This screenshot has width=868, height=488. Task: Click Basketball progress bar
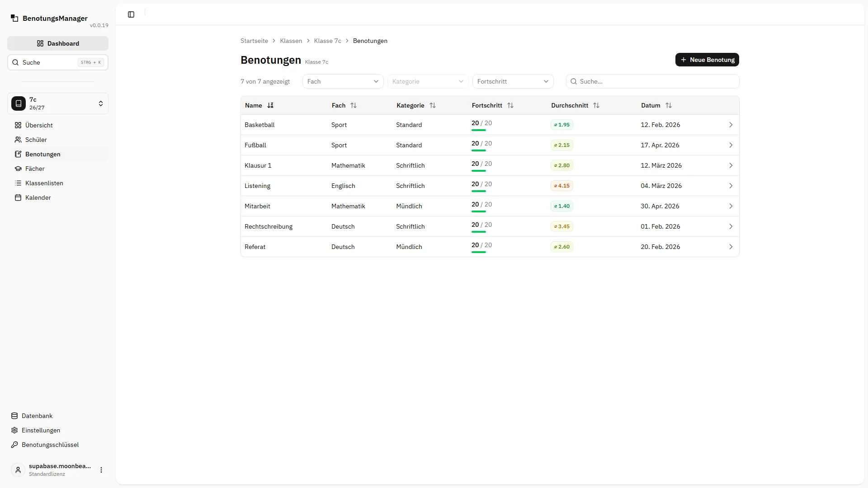[x=478, y=130]
